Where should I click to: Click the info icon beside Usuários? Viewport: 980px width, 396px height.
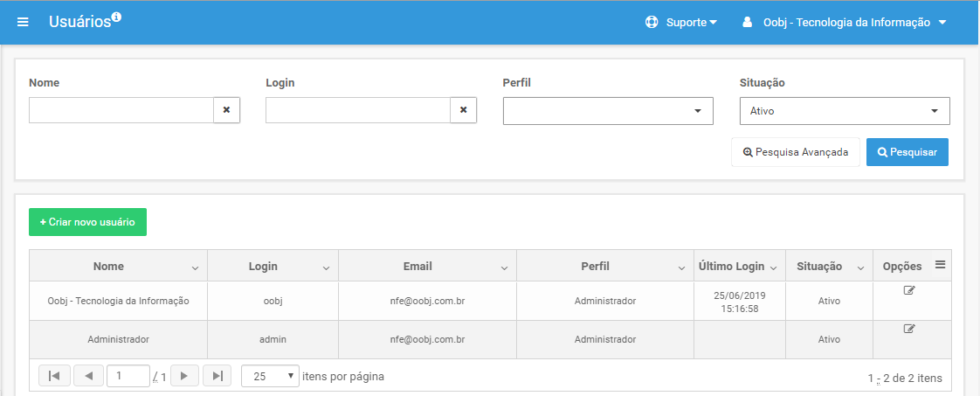116,17
